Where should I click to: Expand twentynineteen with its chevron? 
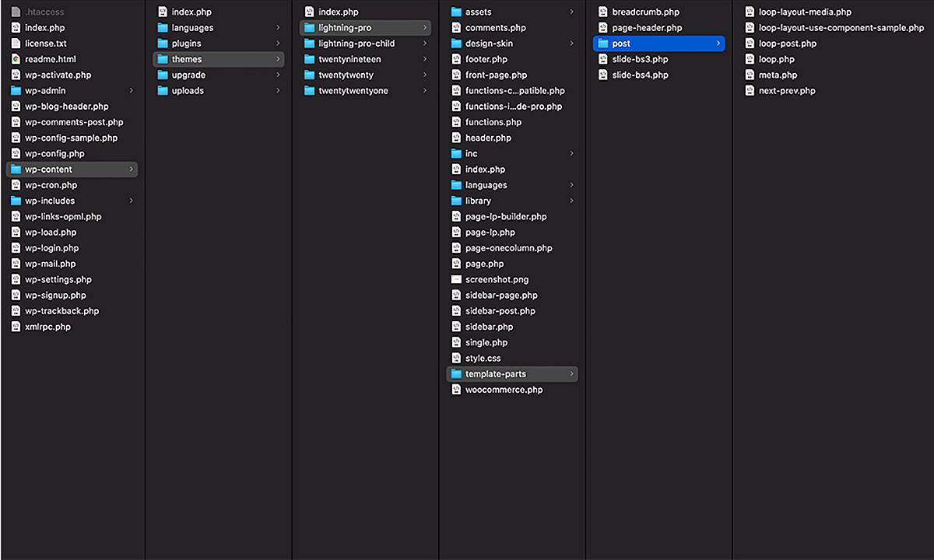pos(425,59)
